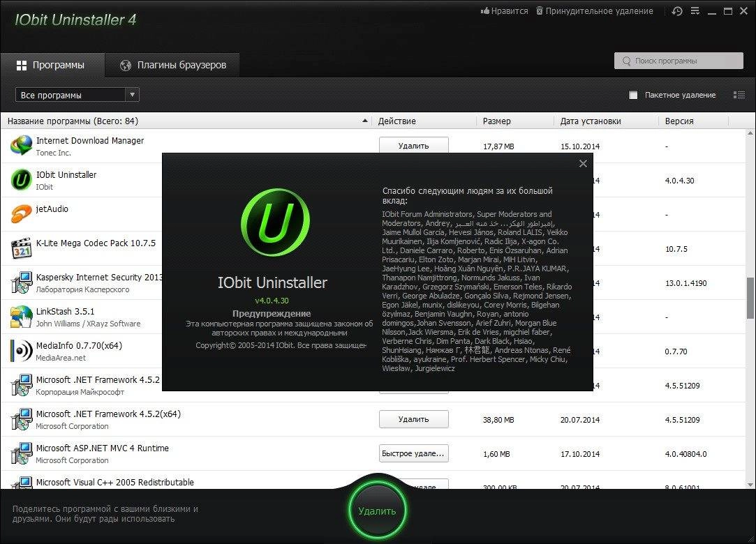The height and width of the screenshot is (544, 756).
Task: Select Microsoft Visual C++ 2005 Redistributable name
Action: [x=114, y=483]
